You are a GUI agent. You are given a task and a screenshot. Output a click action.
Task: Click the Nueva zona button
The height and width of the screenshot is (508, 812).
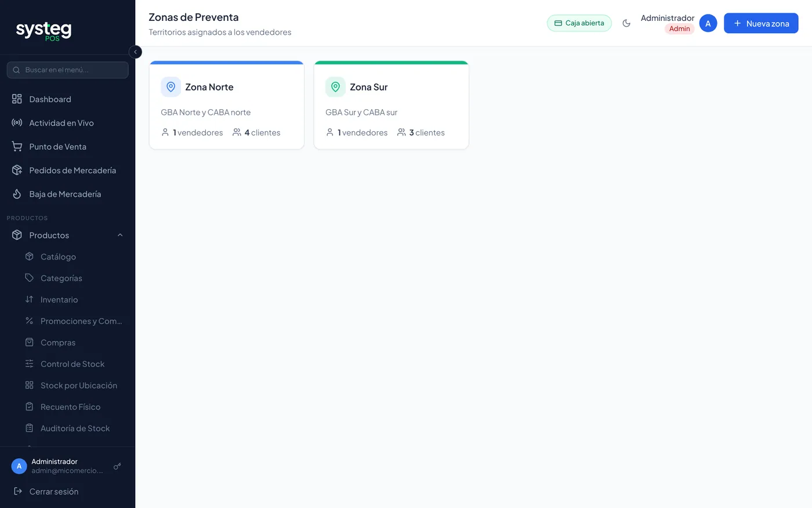pyautogui.click(x=761, y=23)
